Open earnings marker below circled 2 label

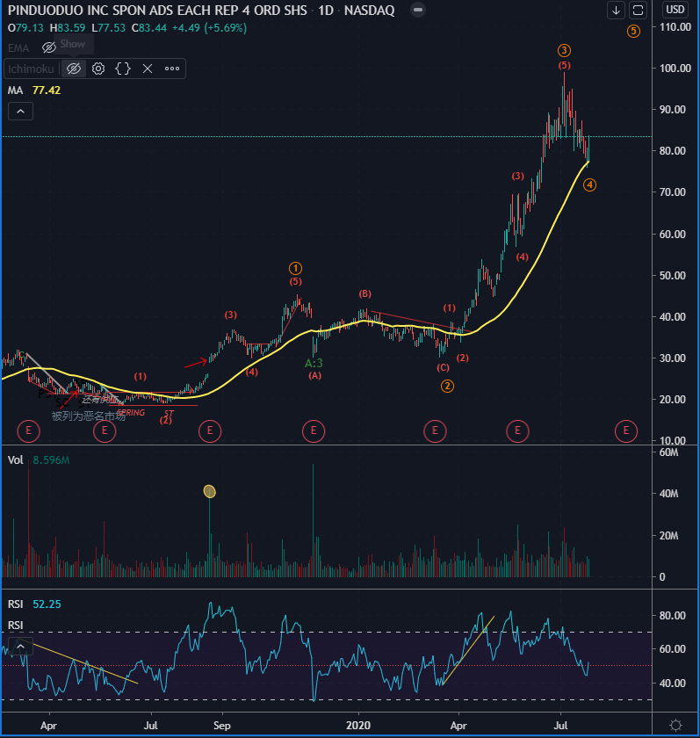(435, 430)
